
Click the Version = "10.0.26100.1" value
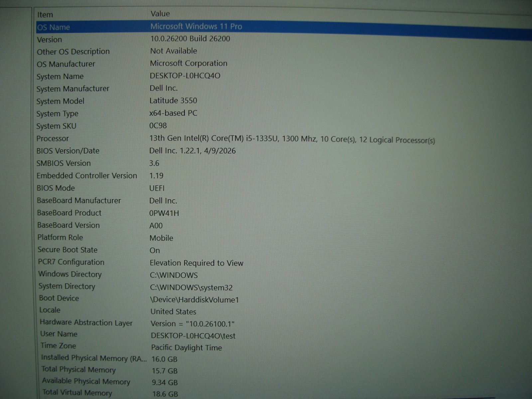point(193,324)
